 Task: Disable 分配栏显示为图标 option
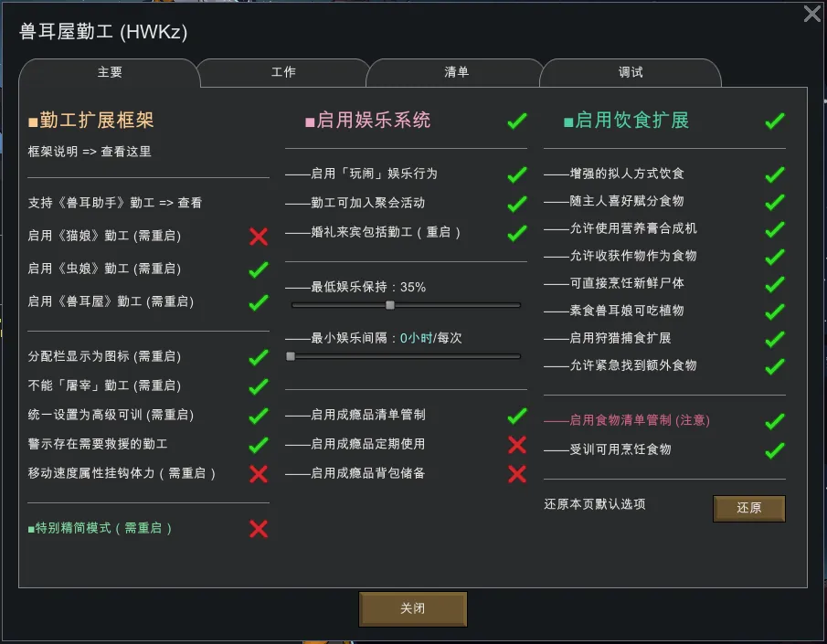(259, 357)
